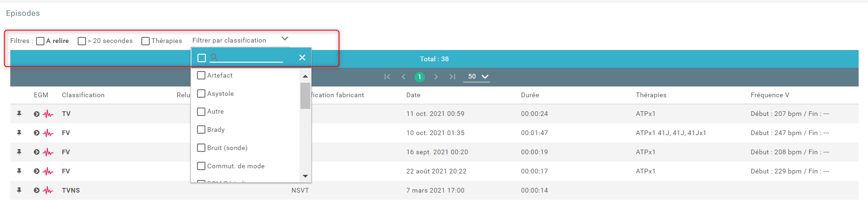868x201 pixels.
Task: Enable the Thérapies filter checkbox
Action: tap(146, 41)
